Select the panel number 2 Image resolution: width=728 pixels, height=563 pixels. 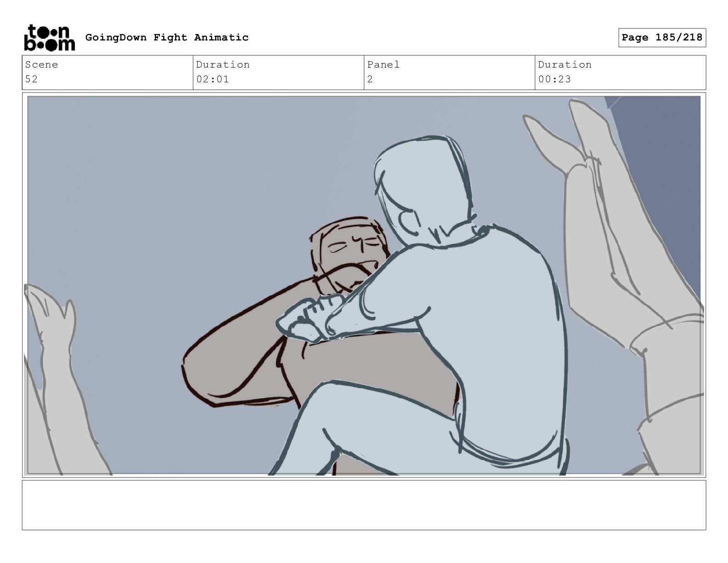click(x=370, y=79)
